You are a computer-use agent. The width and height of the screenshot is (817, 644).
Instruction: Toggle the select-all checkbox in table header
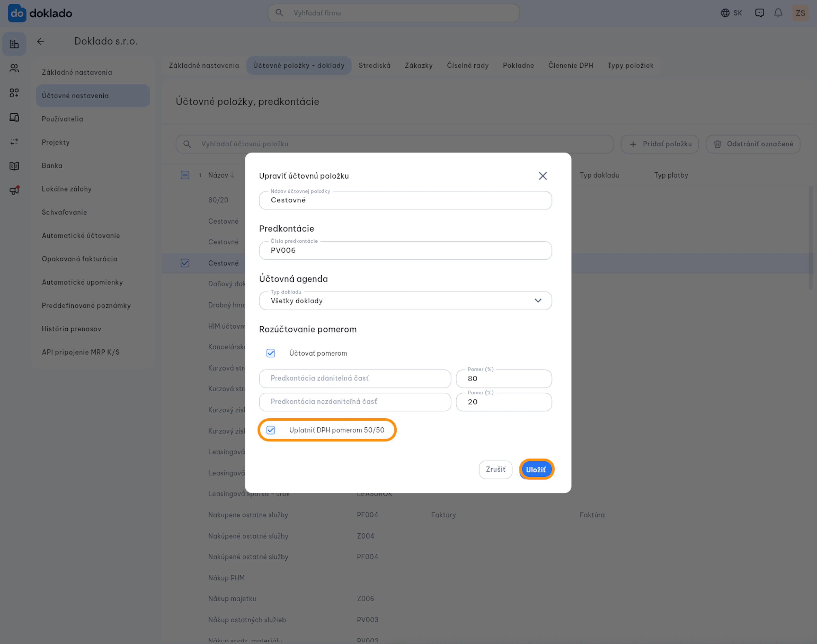pyautogui.click(x=185, y=175)
